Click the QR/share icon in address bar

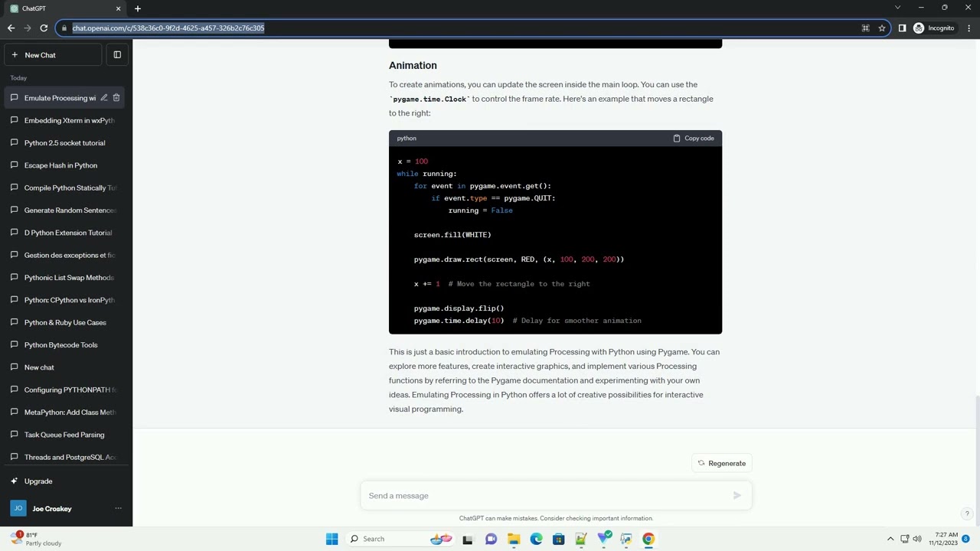pos(865,28)
